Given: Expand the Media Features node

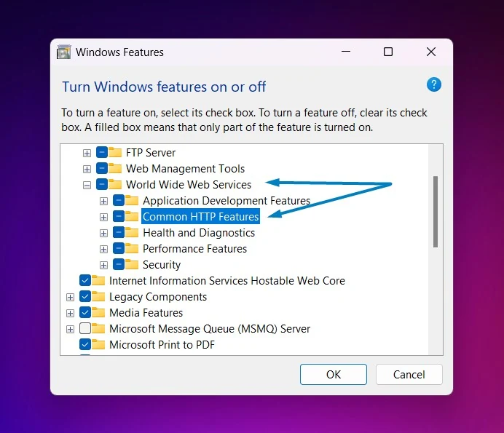Looking at the screenshot, I should [x=70, y=313].
